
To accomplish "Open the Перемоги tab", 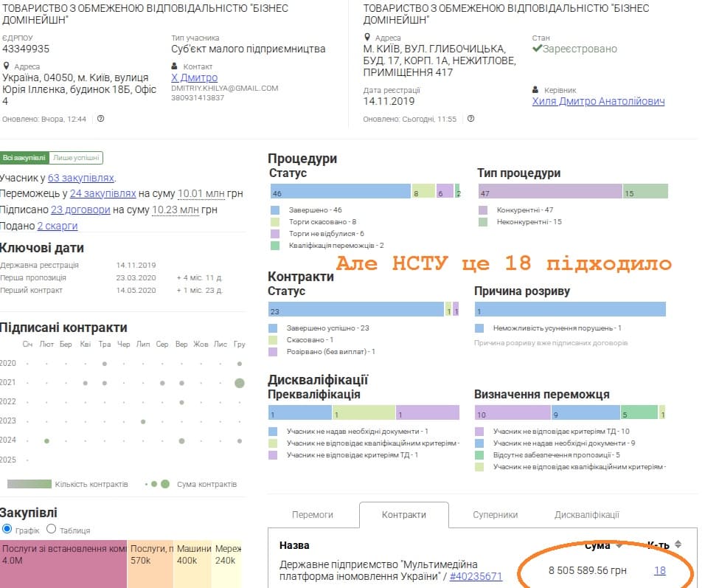I will point(313,515).
